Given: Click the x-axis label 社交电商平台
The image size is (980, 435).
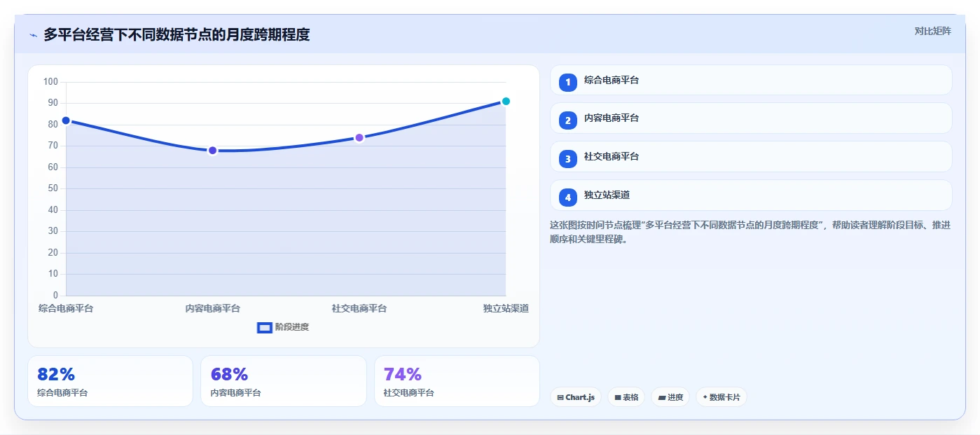Looking at the screenshot, I should click(359, 308).
